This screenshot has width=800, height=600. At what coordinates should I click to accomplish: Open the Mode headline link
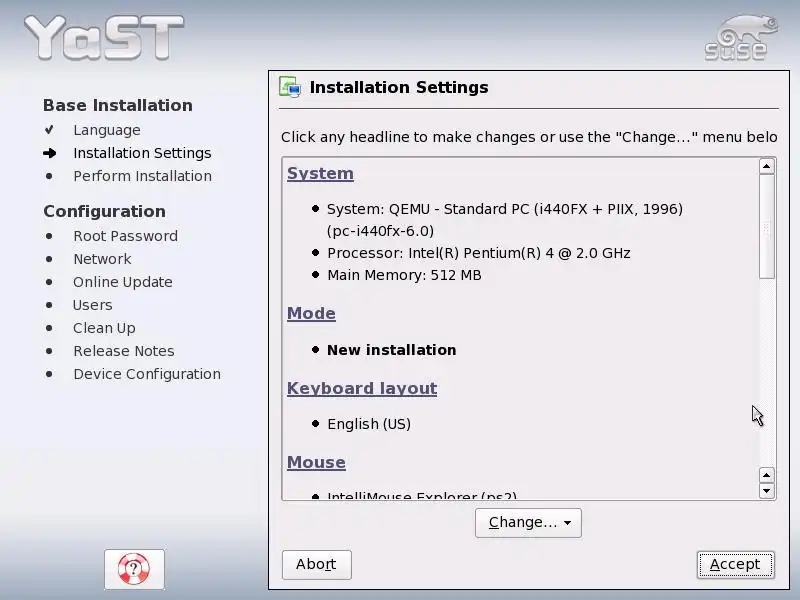(311, 313)
